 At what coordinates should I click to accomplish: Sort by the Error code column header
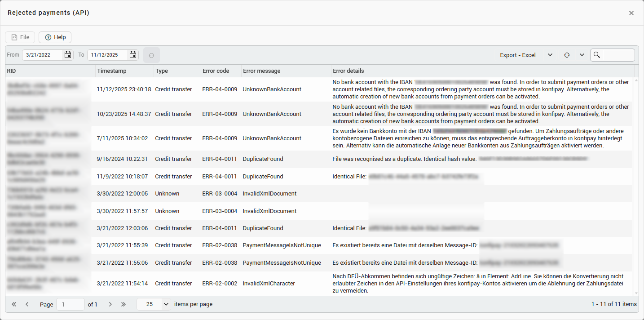221,71
